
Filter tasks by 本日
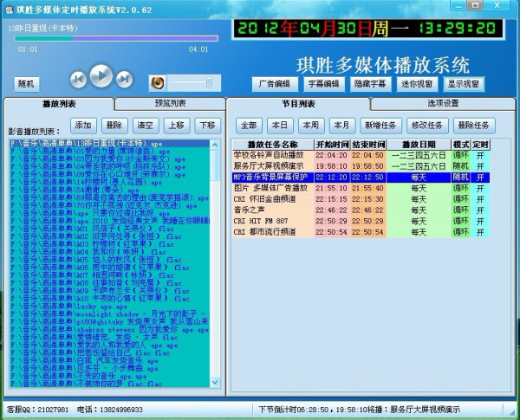tap(280, 126)
